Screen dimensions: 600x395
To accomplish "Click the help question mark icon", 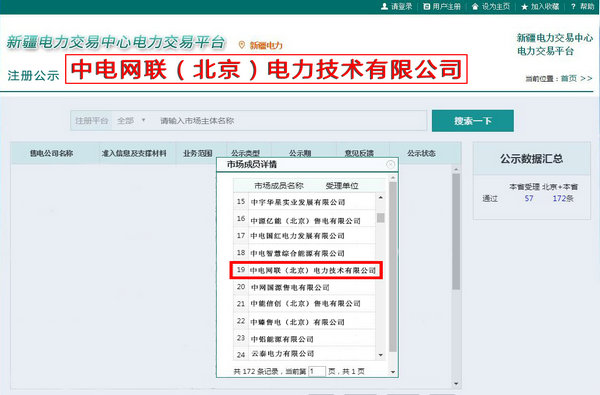I will tap(573, 7).
